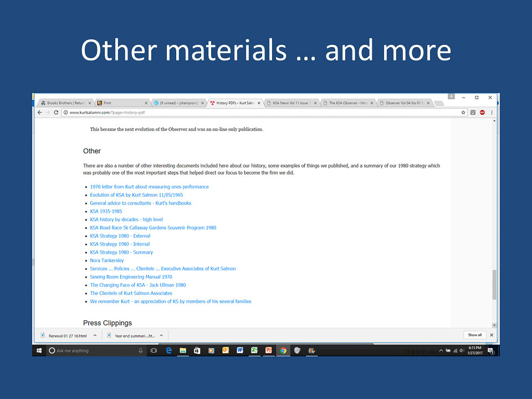Open the KSA 1935-1985 link

(106, 211)
